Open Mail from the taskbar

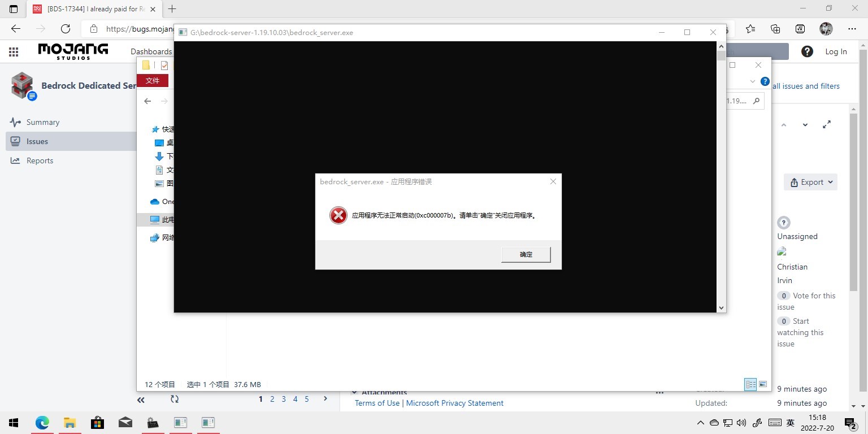125,423
